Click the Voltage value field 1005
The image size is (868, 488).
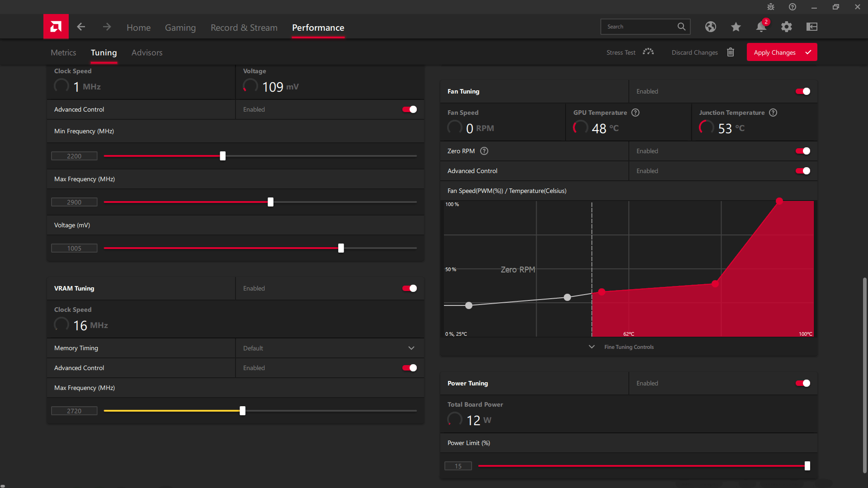pyautogui.click(x=74, y=248)
